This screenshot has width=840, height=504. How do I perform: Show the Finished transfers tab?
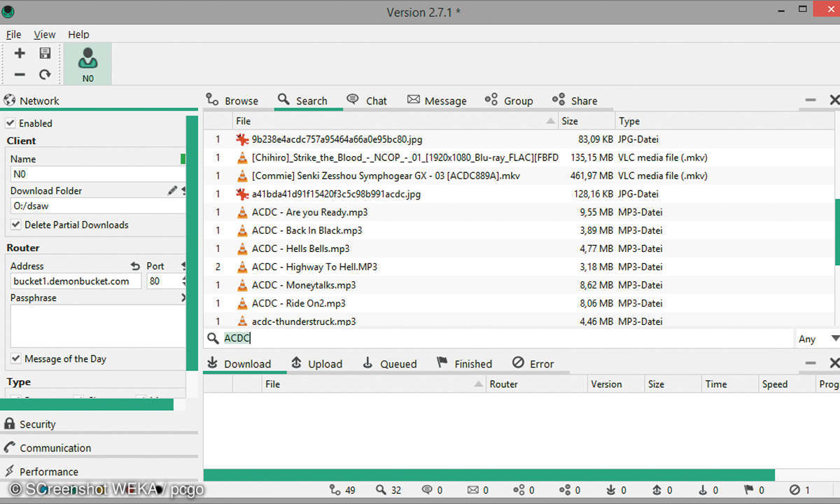(x=464, y=363)
